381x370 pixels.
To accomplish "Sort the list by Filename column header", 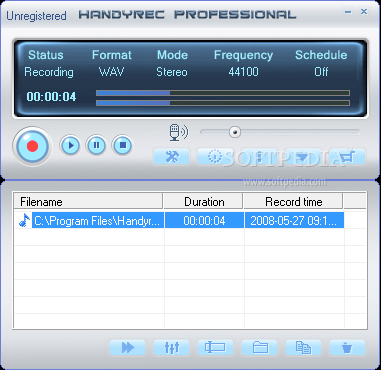I will [x=88, y=202].
